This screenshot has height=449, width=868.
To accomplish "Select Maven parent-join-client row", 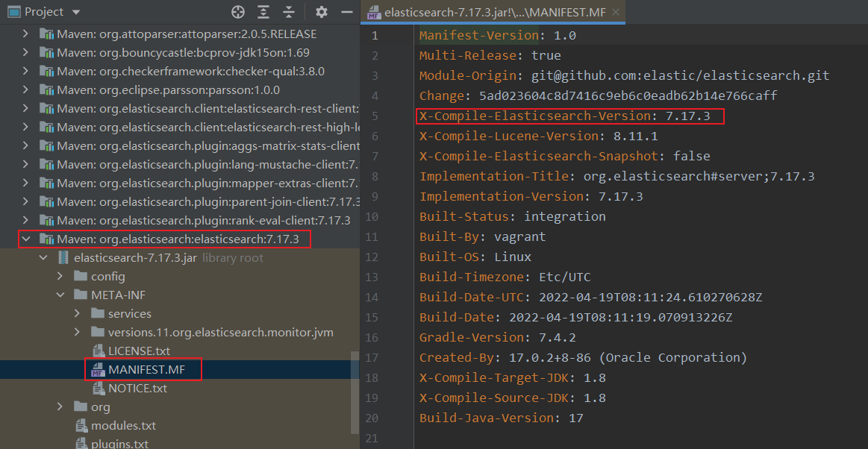I will [x=180, y=202].
